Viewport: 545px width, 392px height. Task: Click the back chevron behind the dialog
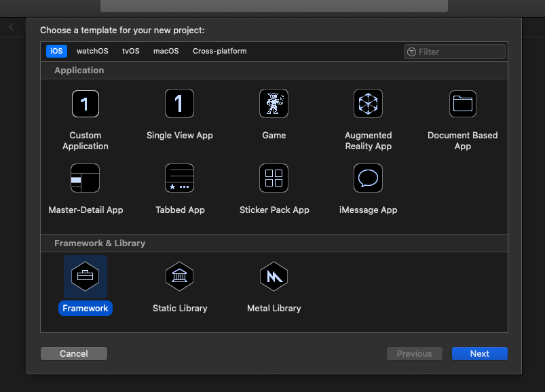pos(12,27)
